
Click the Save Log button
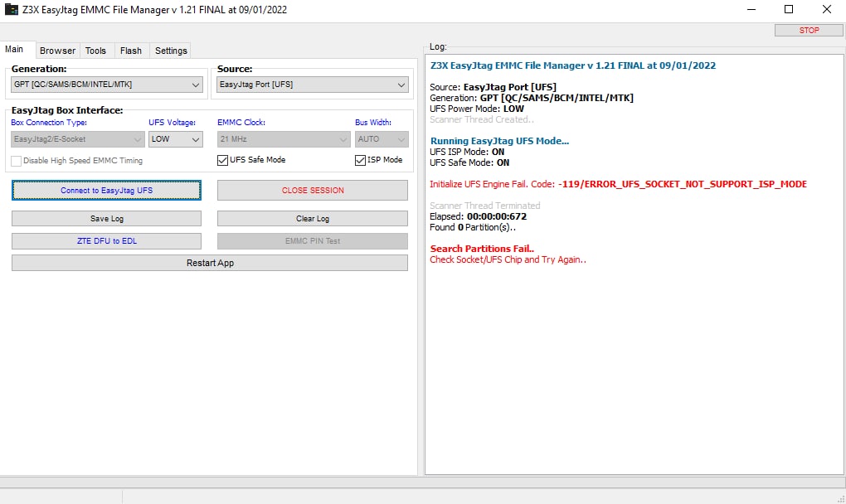click(x=107, y=218)
